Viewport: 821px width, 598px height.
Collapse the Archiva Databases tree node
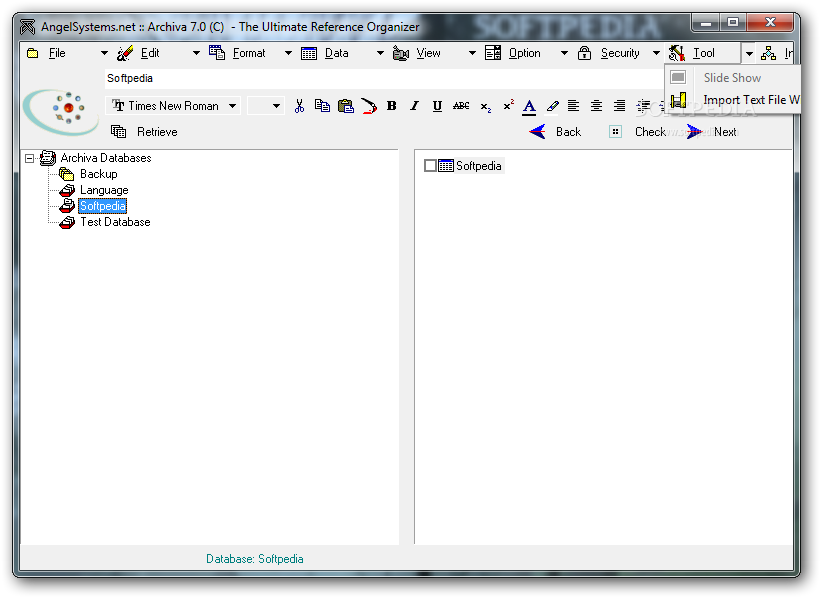[30, 158]
